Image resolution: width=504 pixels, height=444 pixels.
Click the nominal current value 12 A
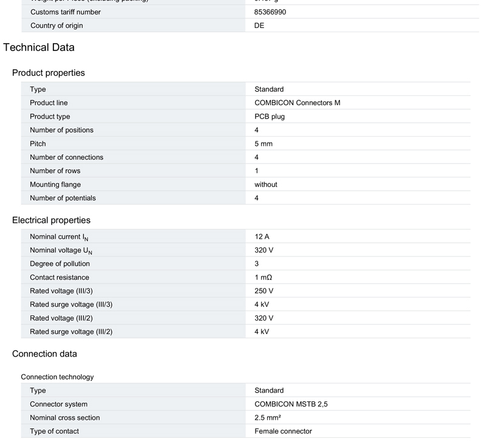pos(262,237)
